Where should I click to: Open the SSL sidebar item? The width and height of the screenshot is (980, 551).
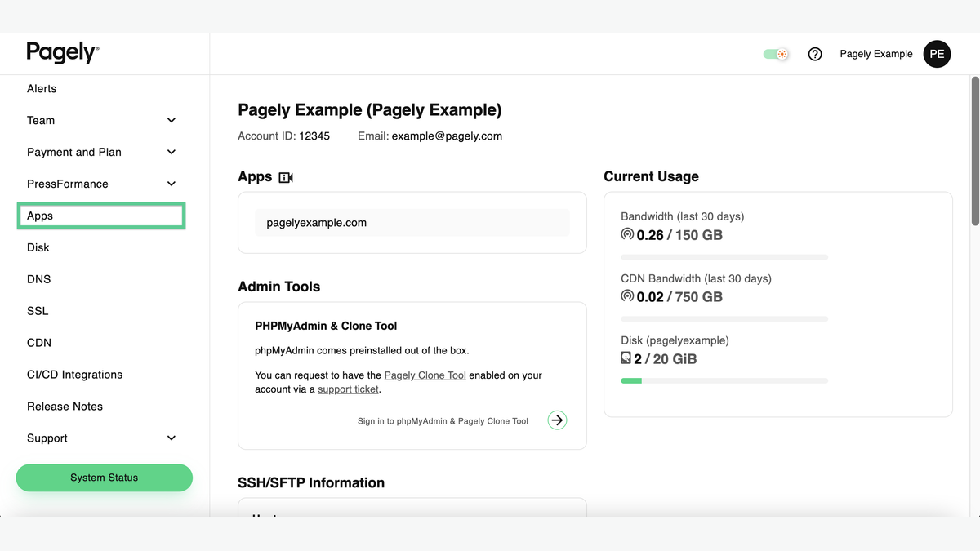click(x=38, y=311)
